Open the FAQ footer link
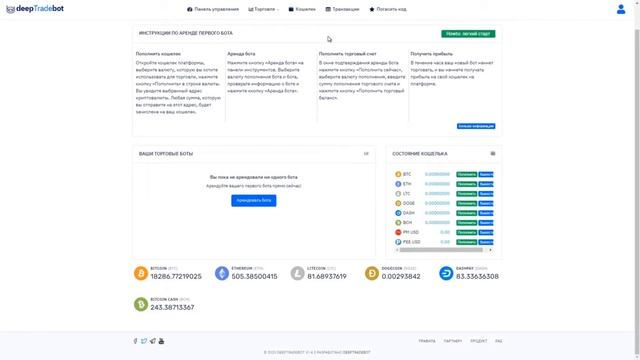 click(x=498, y=341)
